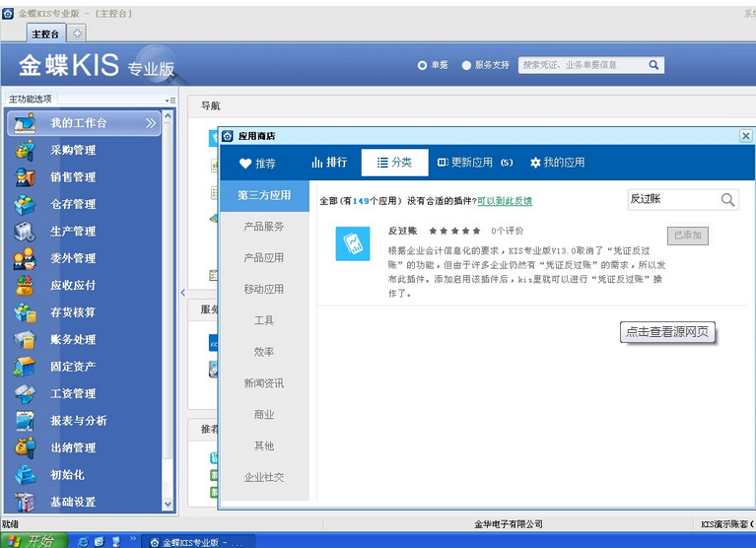Click the 存货核算 inventory icon
Image resolution: width=756 pixels, height=548 pixels.
coord(25,312)
